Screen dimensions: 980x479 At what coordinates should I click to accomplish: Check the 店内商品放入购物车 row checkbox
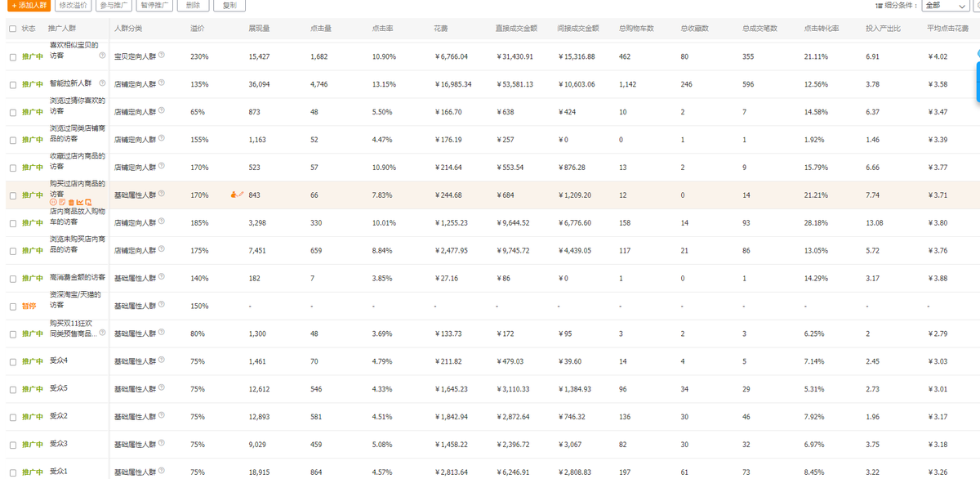pyautogui.click(x=12, y=224)
